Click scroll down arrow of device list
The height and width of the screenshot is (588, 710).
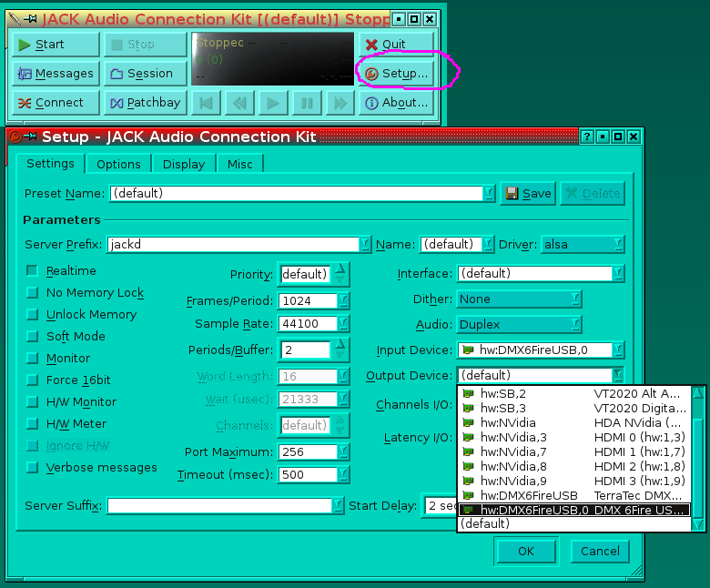pyautogui.click(x=698, y=524)
